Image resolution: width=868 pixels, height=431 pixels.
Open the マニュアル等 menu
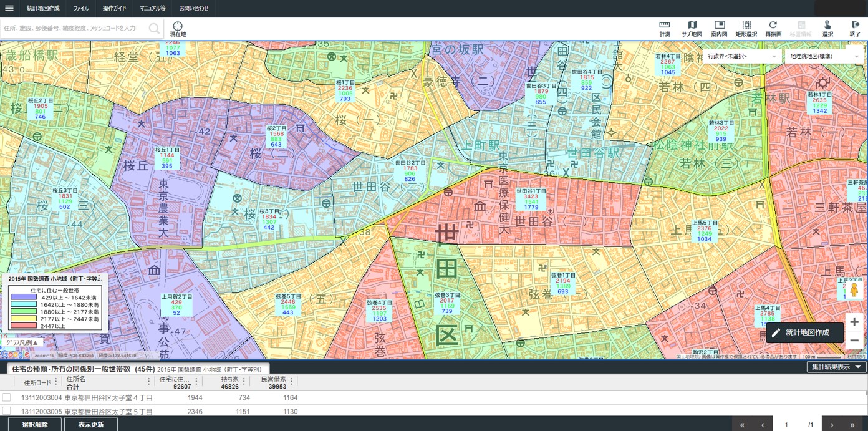pos(153,9)
